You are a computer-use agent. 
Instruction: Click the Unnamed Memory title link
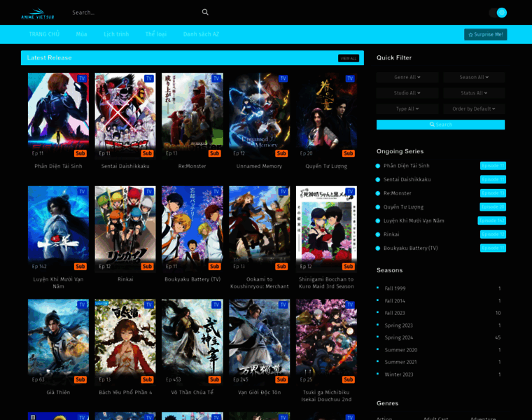tap(259, 166)
